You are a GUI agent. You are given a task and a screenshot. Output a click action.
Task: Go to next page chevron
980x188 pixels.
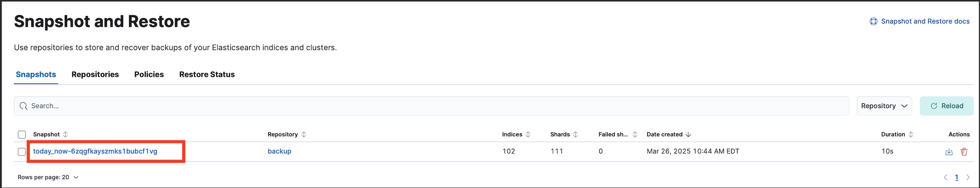(968, 177)
